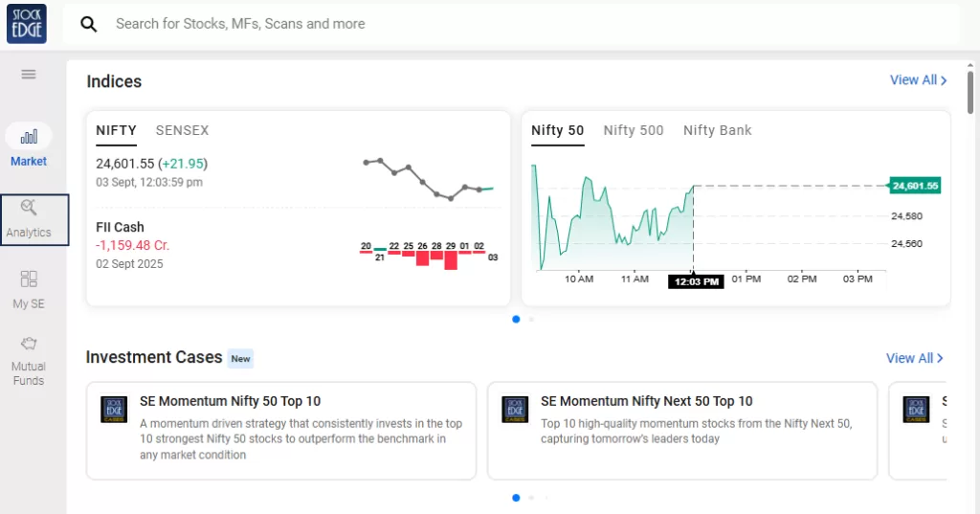Click View All for Indices
The width and height of the screenshot is (980, 514).
918,80
